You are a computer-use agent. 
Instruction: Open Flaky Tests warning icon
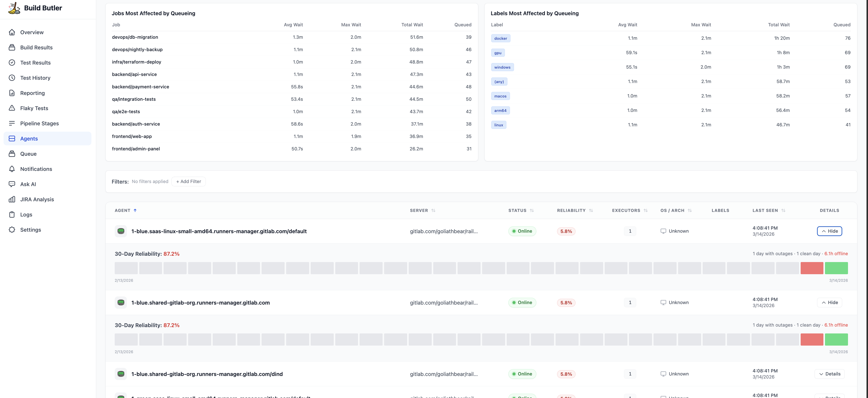[x=12, y=108]
